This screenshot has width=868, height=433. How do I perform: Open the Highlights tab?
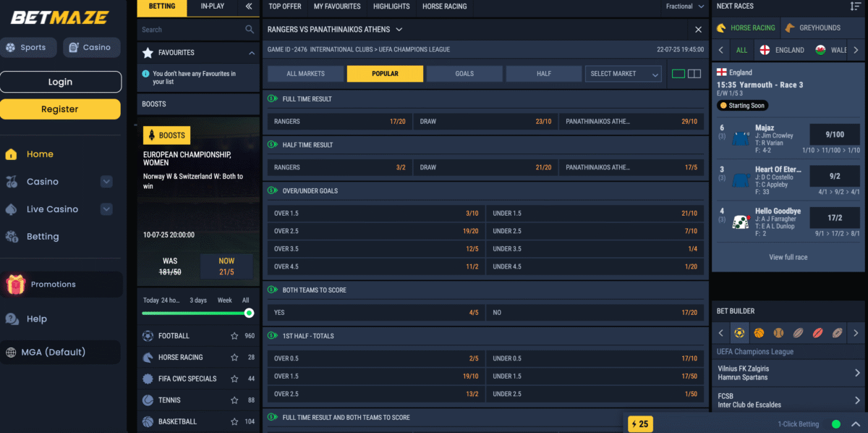click(x=391, y=7)
